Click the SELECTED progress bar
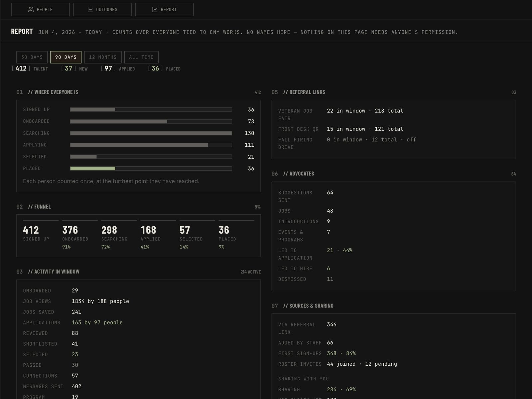 point(151,157)
